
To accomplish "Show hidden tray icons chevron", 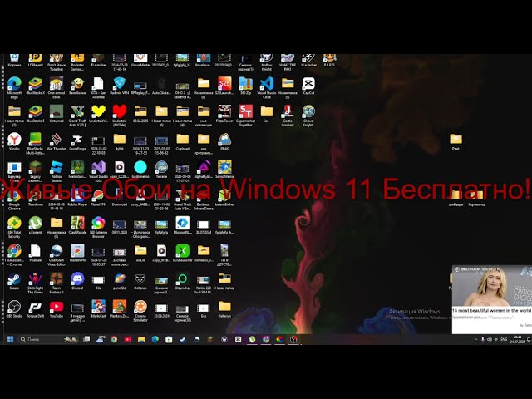I will coord(475,339).
